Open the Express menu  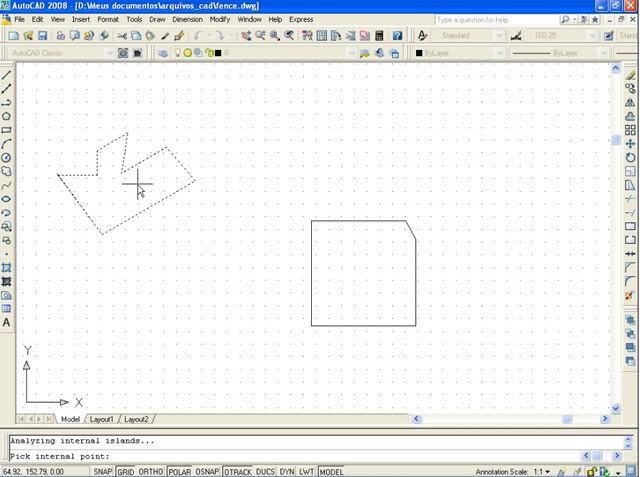(301, 20)
